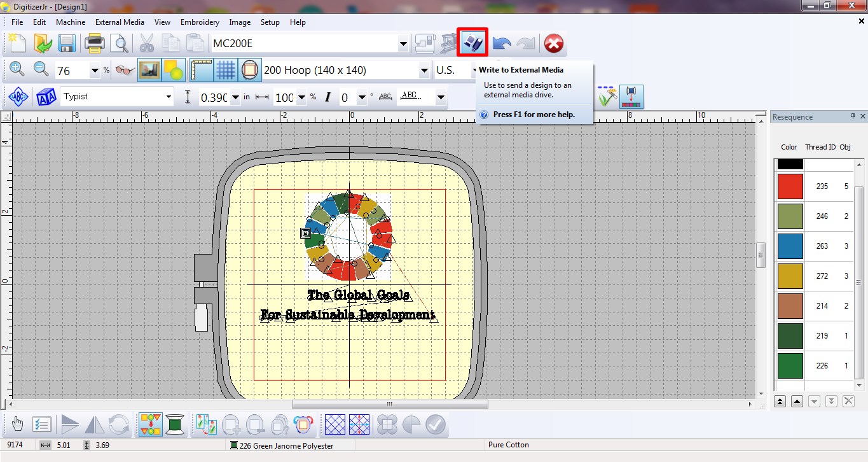Toggle the resequence shapes button
868x462 pixels.
tap(150, 424)
